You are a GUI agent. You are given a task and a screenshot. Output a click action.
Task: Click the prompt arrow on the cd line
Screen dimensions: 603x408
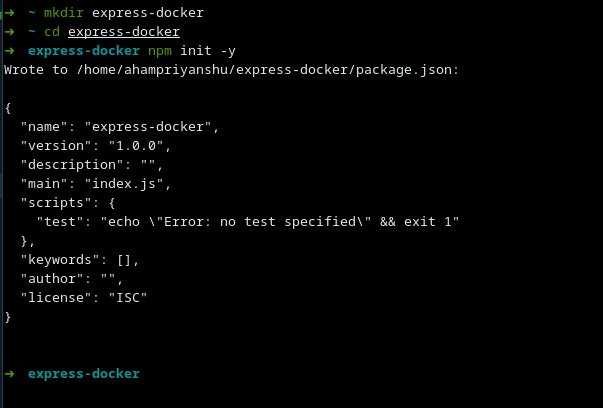click(9, 31)
